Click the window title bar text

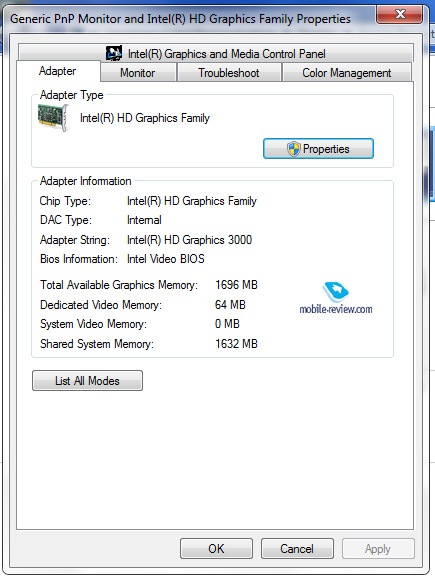(180, 19)
